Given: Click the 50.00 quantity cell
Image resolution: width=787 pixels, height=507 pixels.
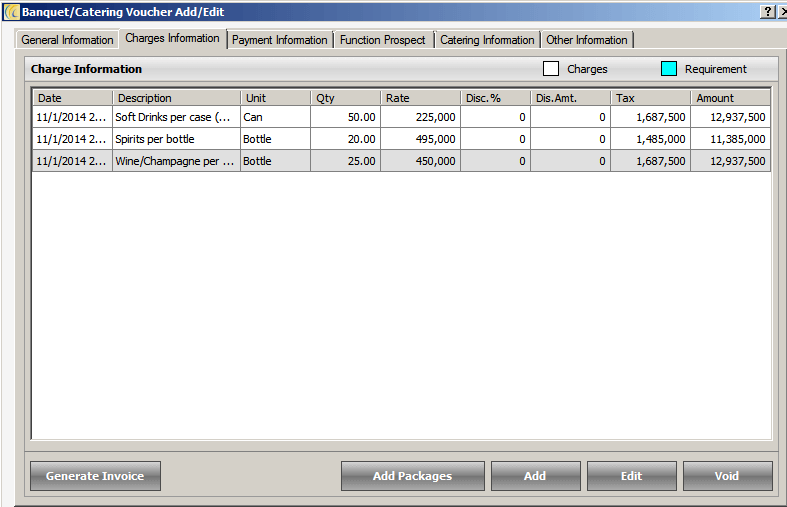Looking at the screenshot, I should pyautogui.click(x=345, y=117).
